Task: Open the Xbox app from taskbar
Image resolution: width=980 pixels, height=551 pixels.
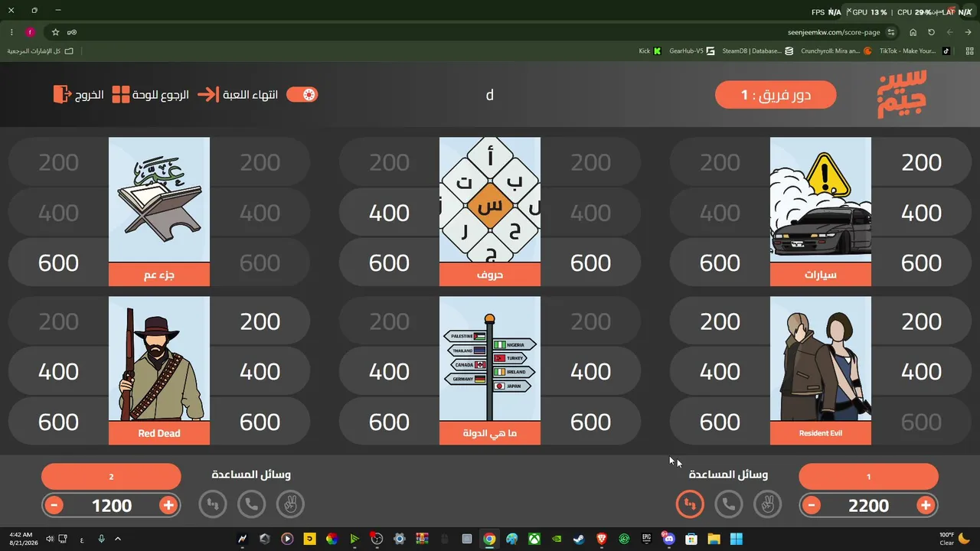Action: click(534, 539)
